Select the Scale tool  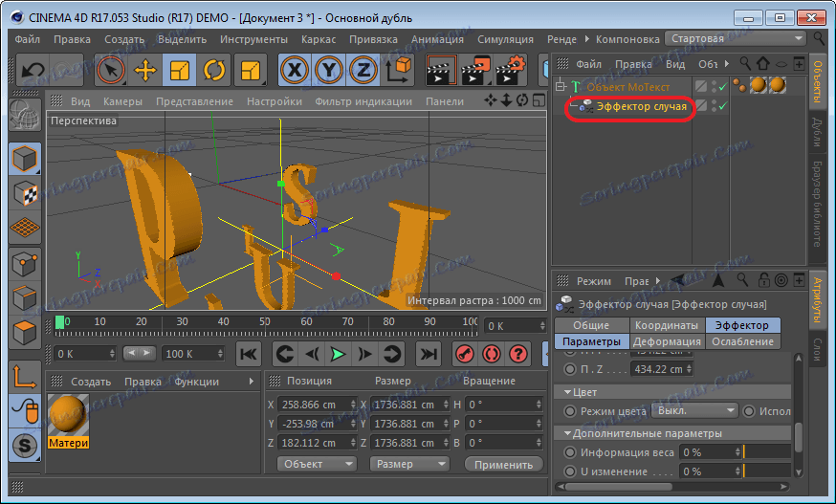click(179, 70)
